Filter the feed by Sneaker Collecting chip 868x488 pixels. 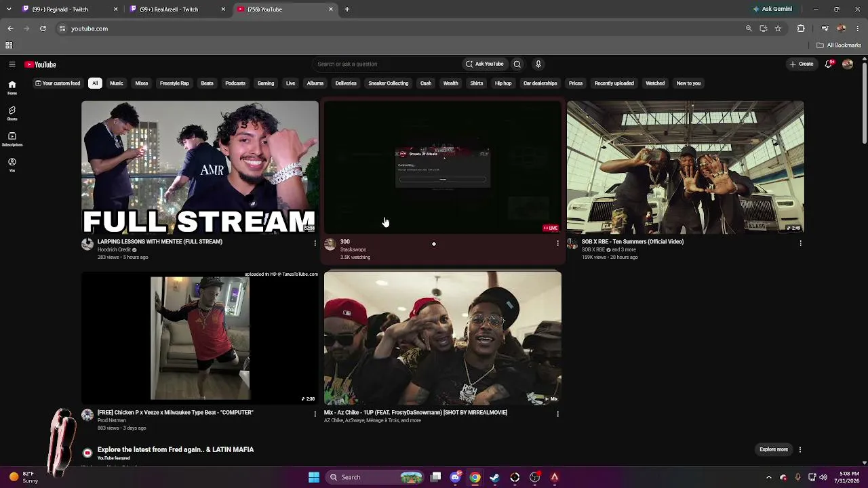click(x=388, y=83)
